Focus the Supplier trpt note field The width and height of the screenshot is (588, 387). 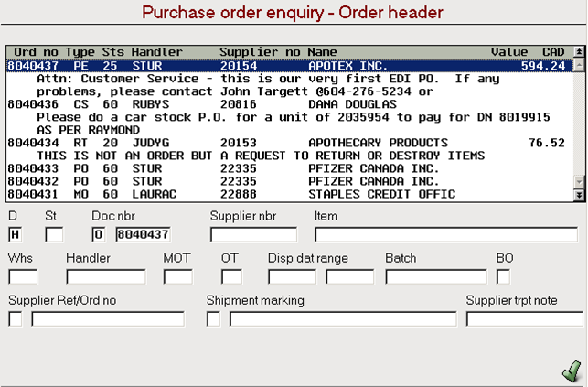point(525,319)
